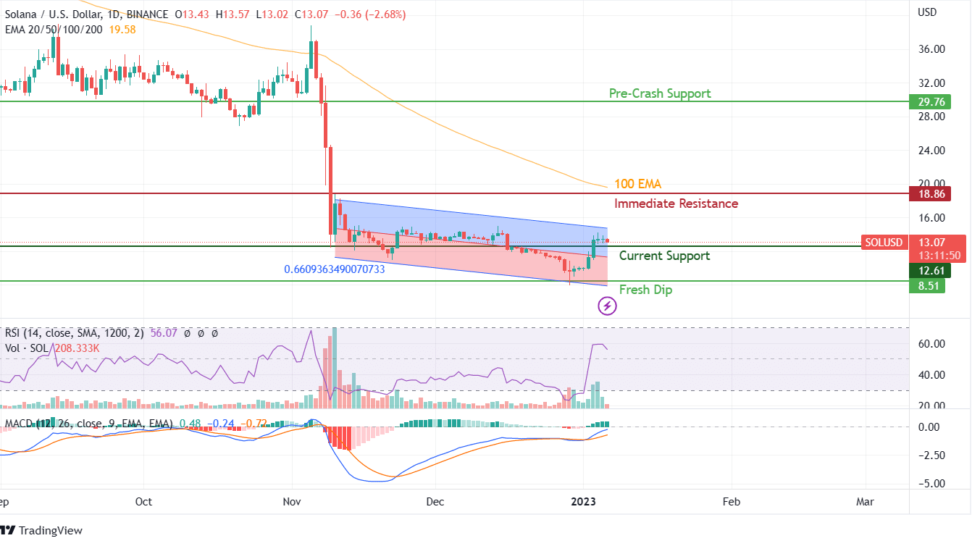Click the Nov label on time axis

[x=293, y=502]
